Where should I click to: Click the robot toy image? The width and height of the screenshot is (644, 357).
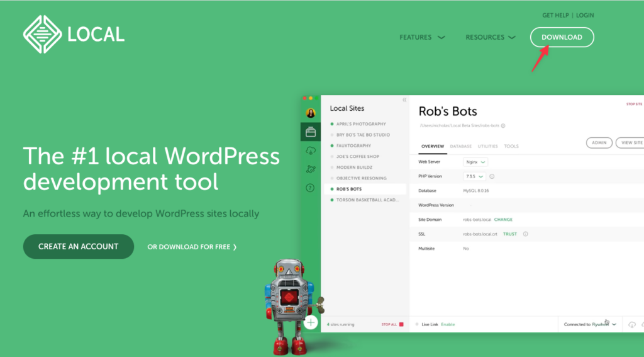tap(293, 307)
